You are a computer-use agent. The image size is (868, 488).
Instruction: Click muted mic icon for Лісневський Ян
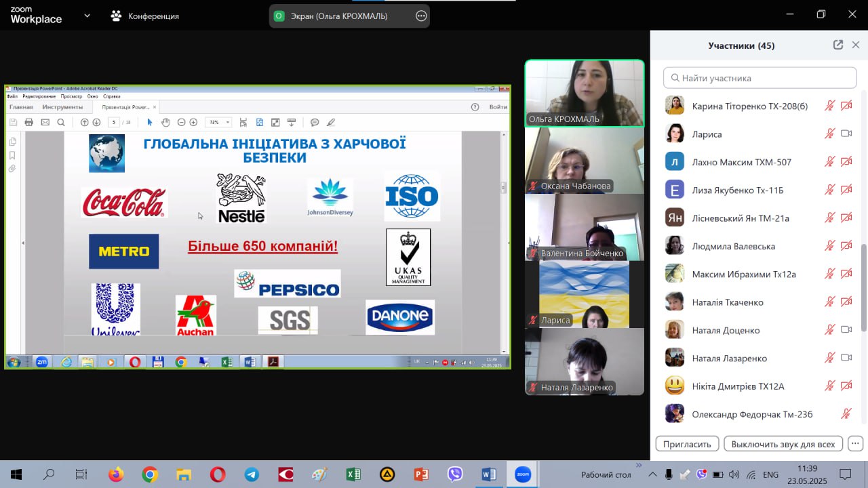point(829,218)
